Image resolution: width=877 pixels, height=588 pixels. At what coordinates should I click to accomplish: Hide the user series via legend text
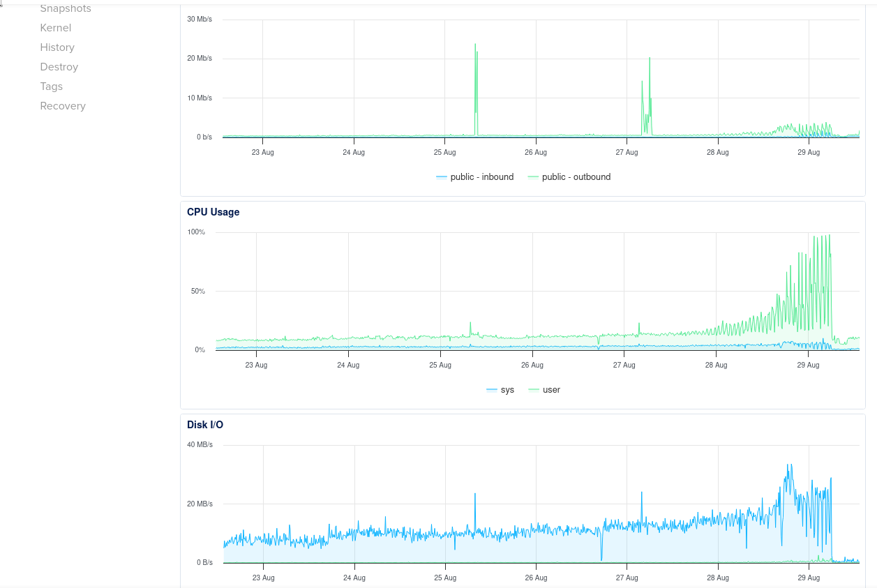point(551,390)
